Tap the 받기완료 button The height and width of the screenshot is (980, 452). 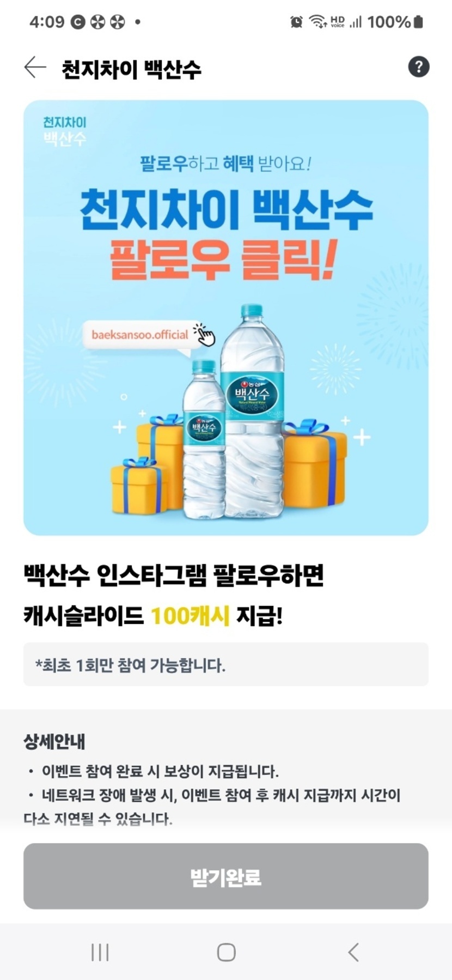click(x=226, y=877)
